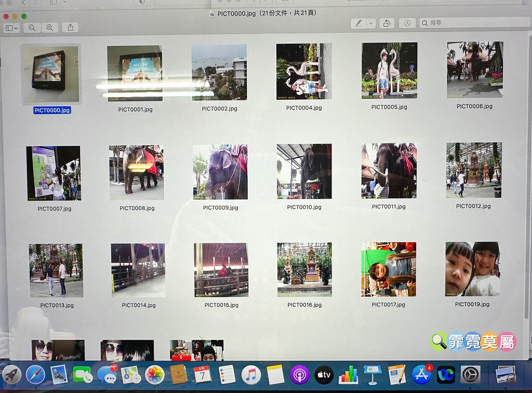Open the App Store in Dock
Screen dimensions: 532x393
click(421, 374)
